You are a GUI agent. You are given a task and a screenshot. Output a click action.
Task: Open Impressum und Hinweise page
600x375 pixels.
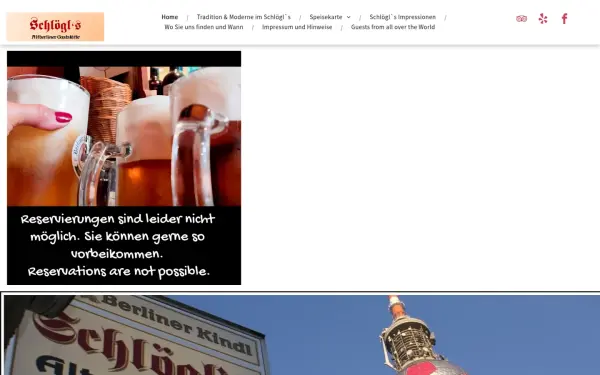[x=297, y=27]
